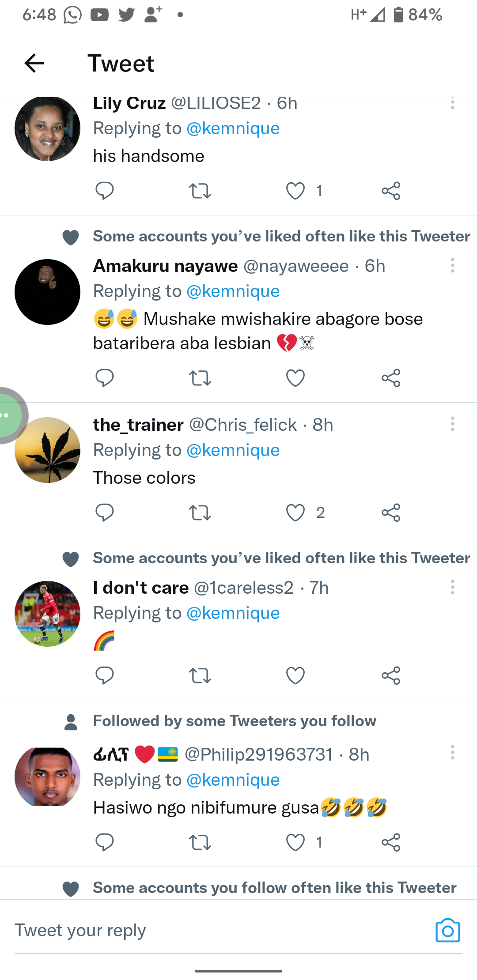
Task: View the_trainer's profile picture
Action: coord(48,450)
